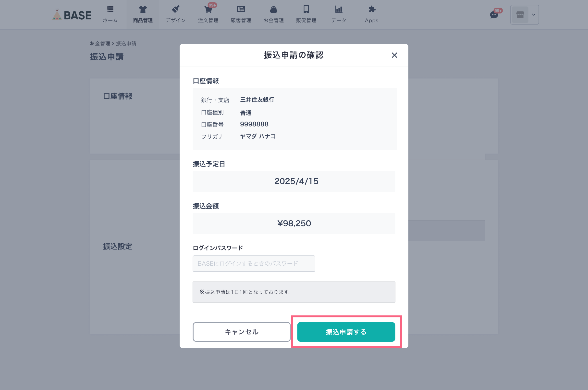The height and width of the screenshot is (390, 588).
Task: Click bank name 三井住友銀行
Action: coord(257,100)
